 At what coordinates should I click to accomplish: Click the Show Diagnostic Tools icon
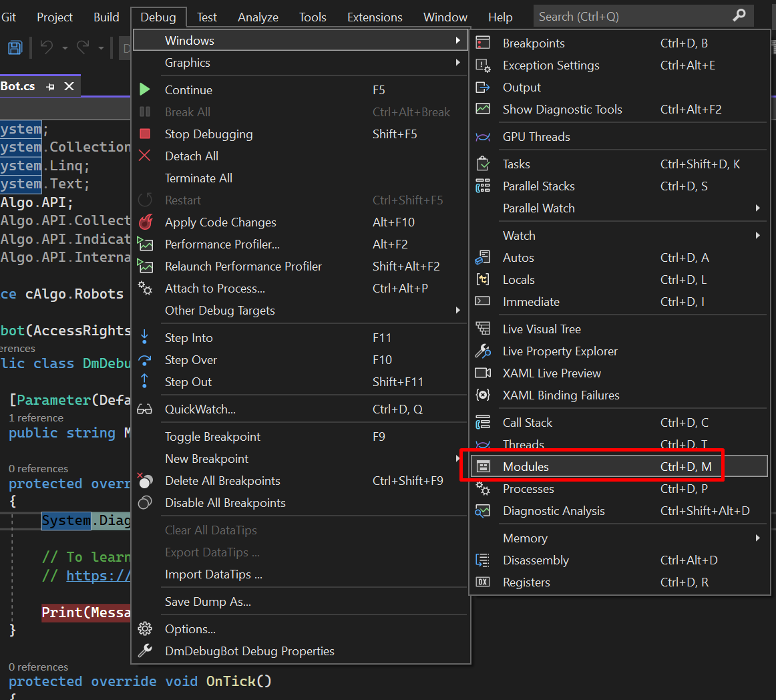coord(483,109)
